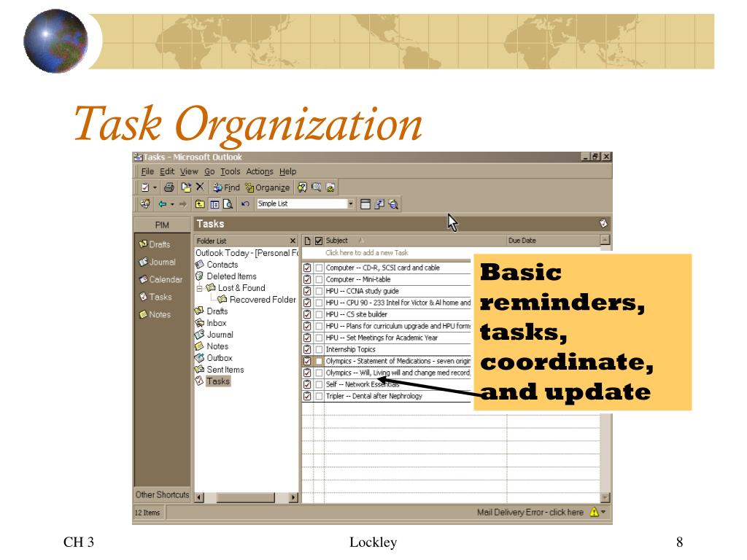This screenshot has width=747, height=560.
Task: Click the Tasks banner icon at right
Action: coord(603,223)
